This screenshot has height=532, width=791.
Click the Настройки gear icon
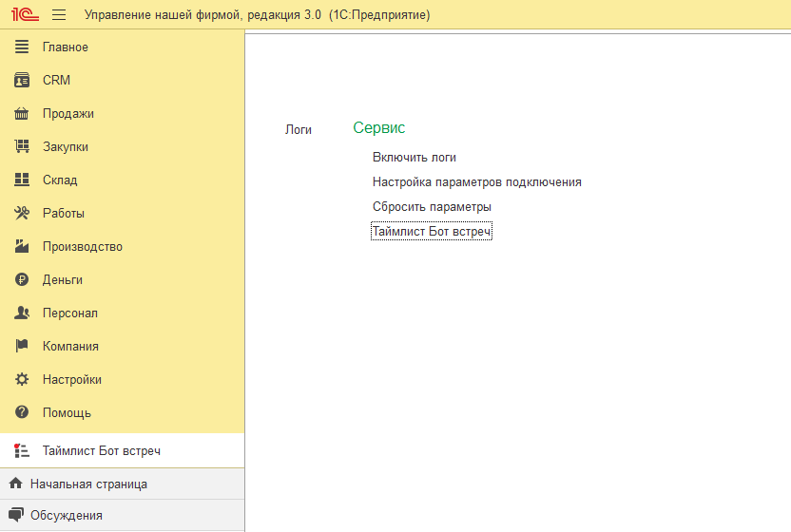pyautogui.click(x=22, y=380)
